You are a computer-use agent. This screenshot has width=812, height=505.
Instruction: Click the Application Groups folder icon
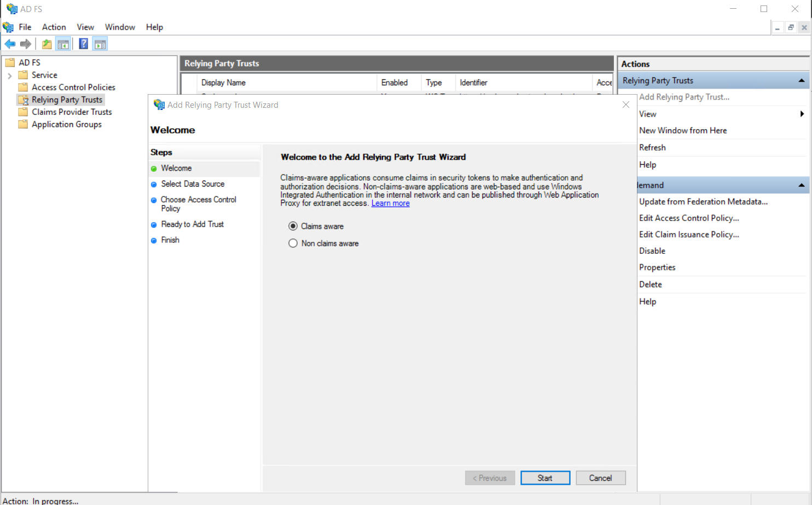(23, 124)
